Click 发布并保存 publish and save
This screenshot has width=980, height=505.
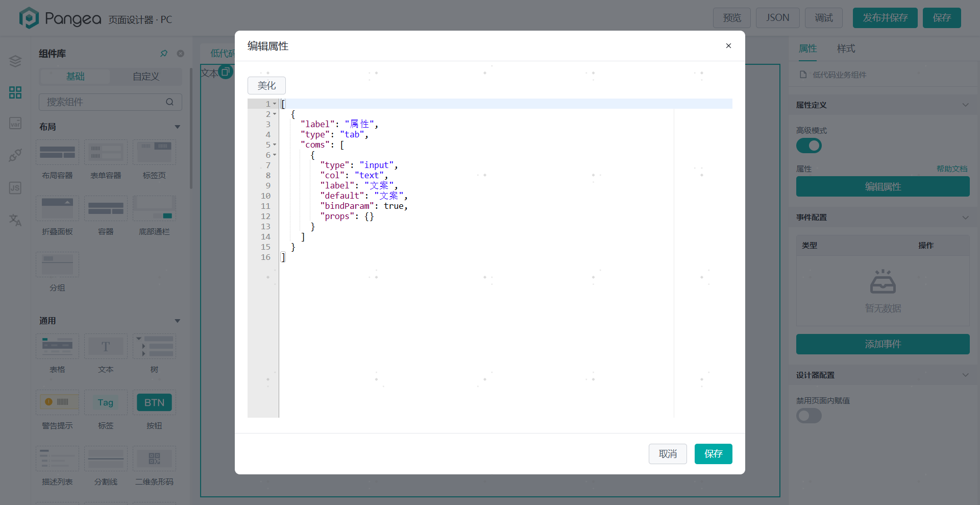885,18
